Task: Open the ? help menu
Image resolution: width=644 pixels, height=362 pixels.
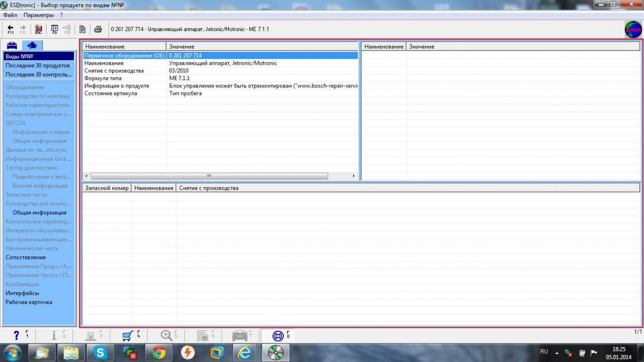Action: click(x=62, y=15)
